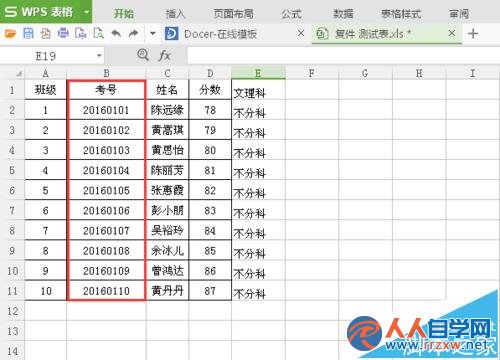Select 不分科 cell in row 2
Screen dimensions: 500x360
pos(258,110)
